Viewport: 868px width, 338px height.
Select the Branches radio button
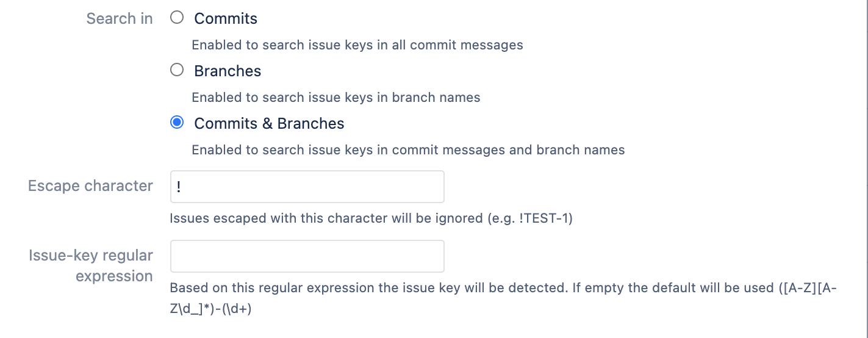(177, 71)
